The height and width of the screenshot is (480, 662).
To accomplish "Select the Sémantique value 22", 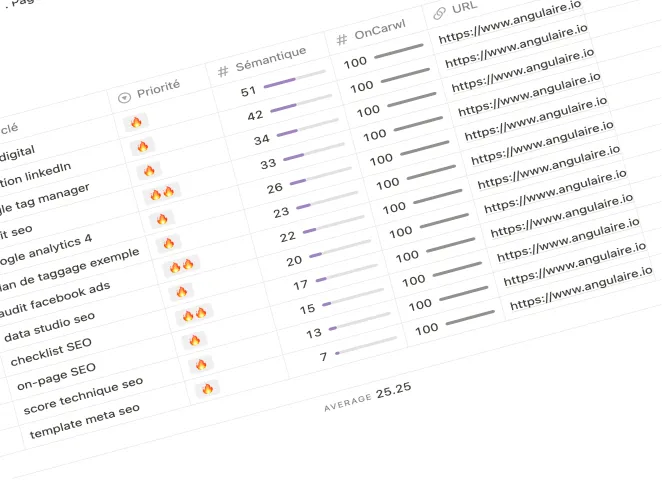I will [x=288, y=236].
